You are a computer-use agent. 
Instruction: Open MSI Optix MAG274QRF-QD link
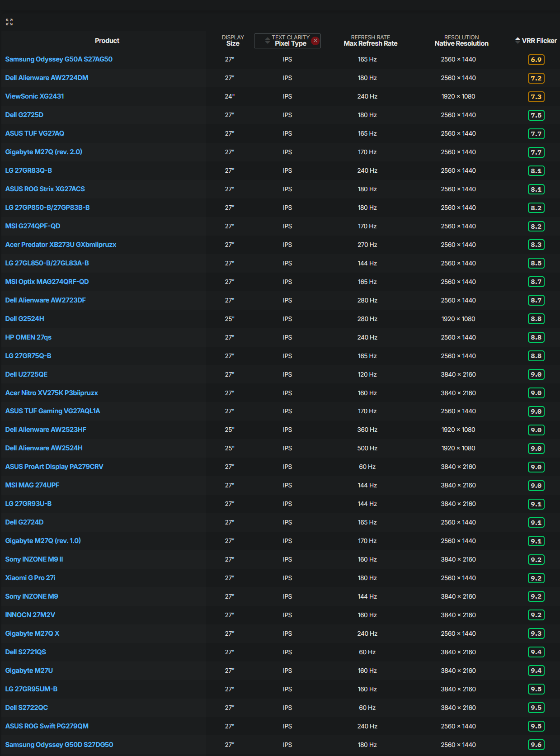point(47,282)
